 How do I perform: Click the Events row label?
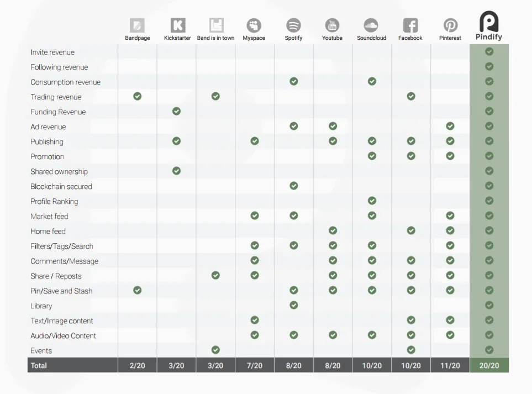point(41,351)
